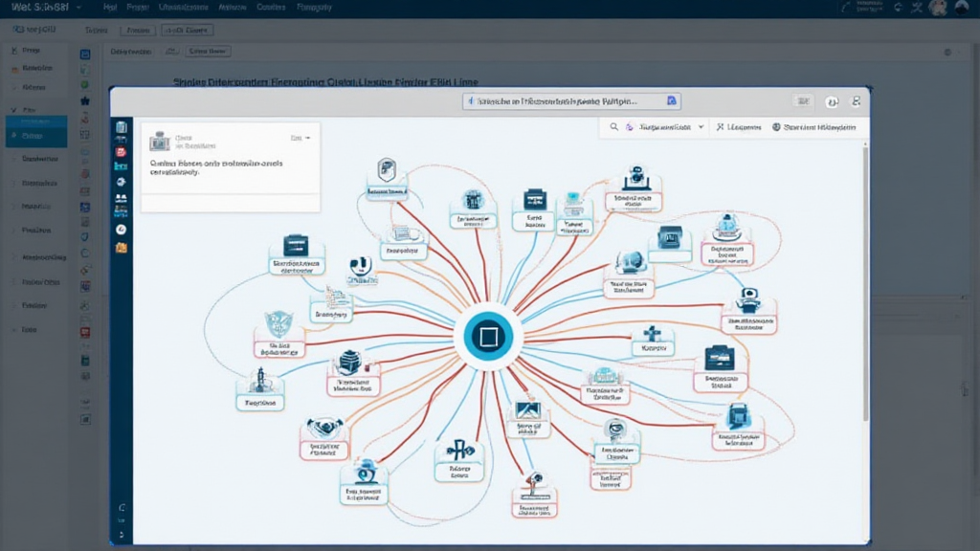
Task: Click the address bar in the dialog header
Action: point(565,100)
